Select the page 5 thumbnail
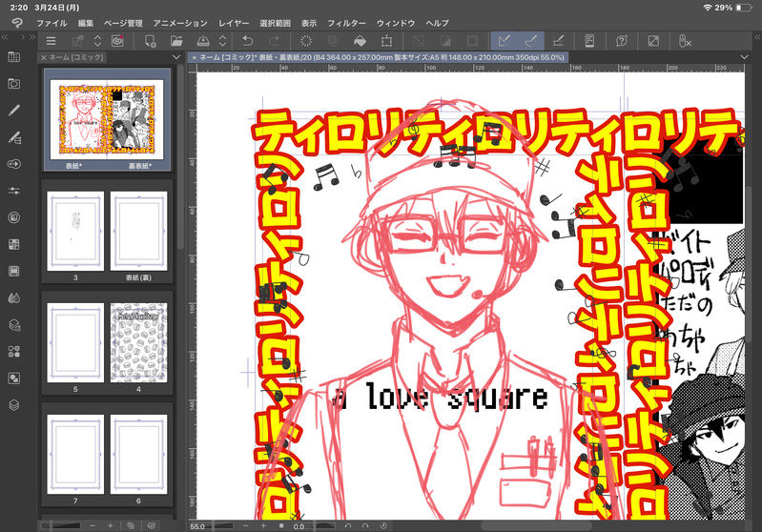 click(75, 342)
